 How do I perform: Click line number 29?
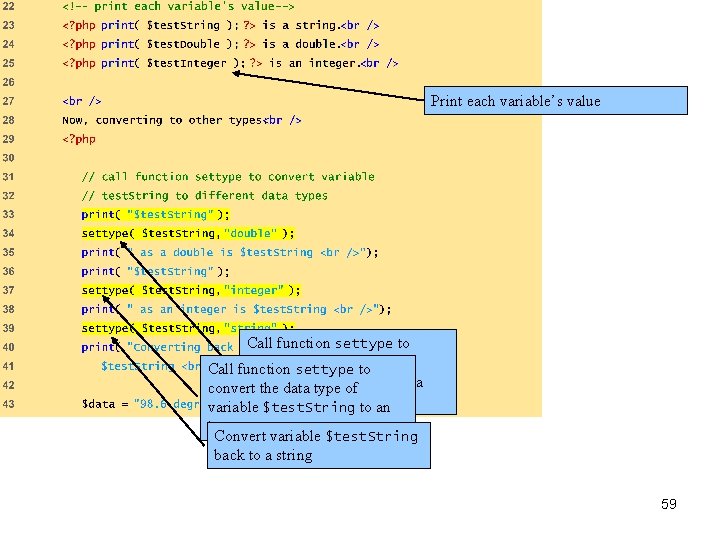pyautogui.click(x=8, y=139)
